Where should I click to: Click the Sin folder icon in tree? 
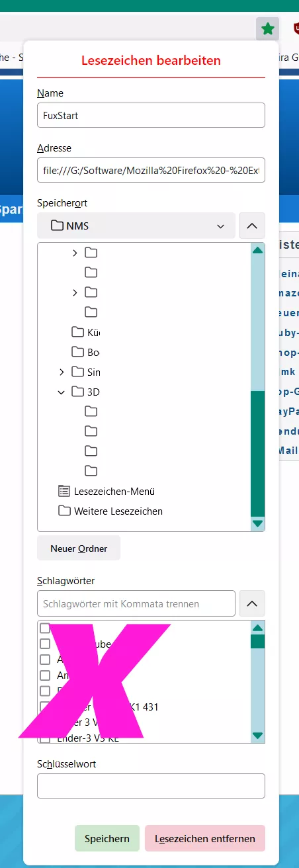78,372
